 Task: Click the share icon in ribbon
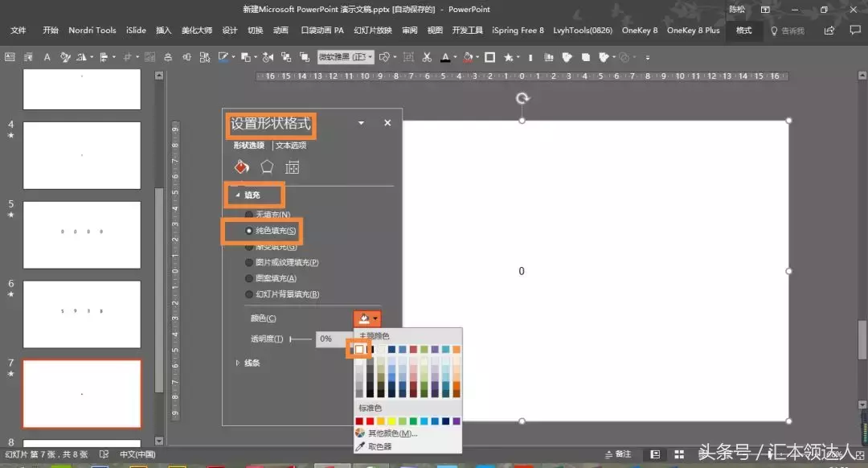(x=829, y=31)
